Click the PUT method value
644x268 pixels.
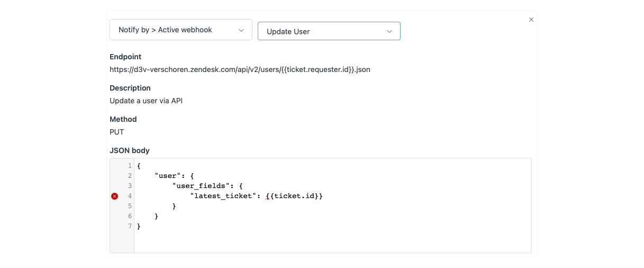coord(116,132)
